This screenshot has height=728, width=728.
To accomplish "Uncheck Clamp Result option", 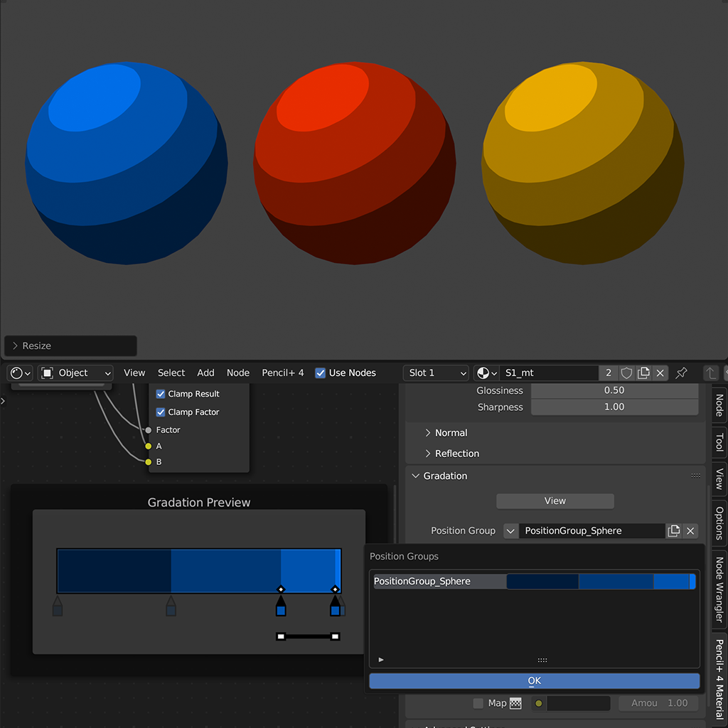I will tap(161, 394).
